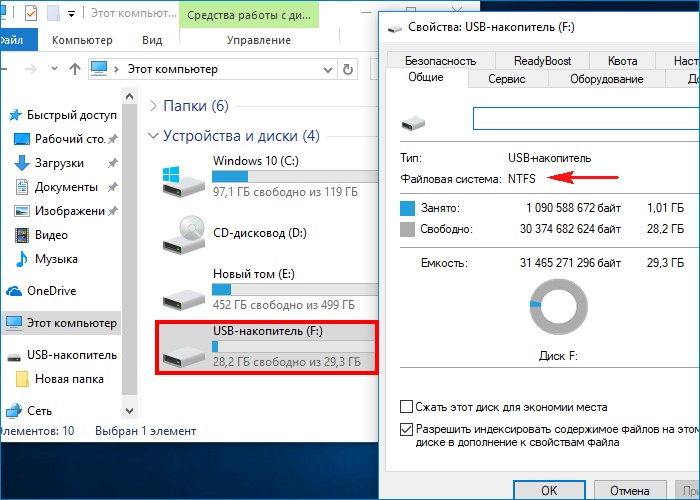The width and height of the screenshot is (700, 500).
Task: Click the Сеть network icon
Action: pos(14,411)
